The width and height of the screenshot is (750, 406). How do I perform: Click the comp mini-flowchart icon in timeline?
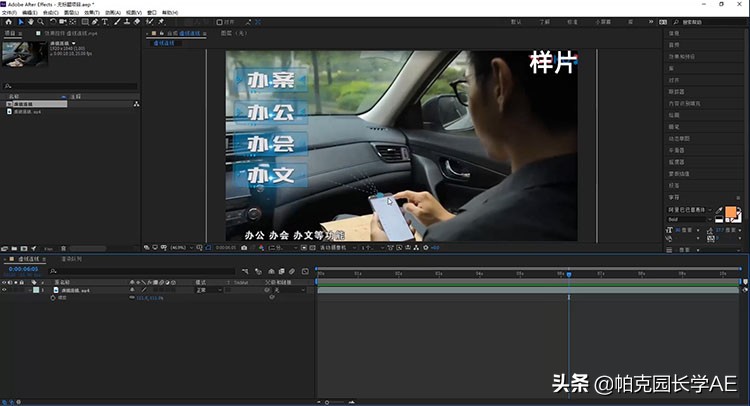coord(245,272)
